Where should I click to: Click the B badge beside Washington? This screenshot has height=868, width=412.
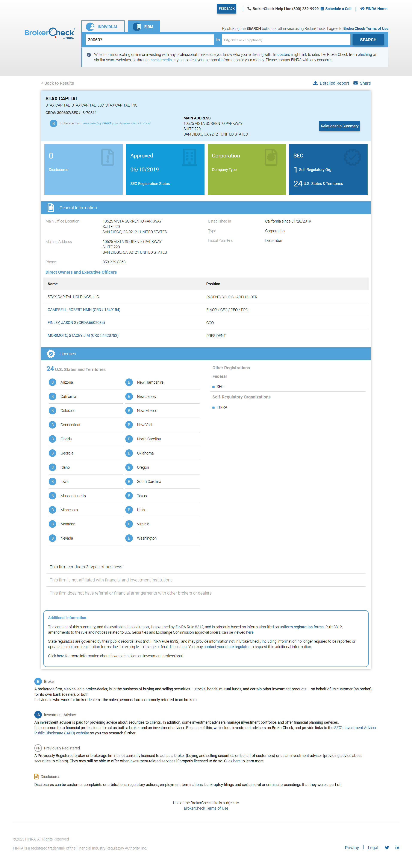(x=129, y=538)
